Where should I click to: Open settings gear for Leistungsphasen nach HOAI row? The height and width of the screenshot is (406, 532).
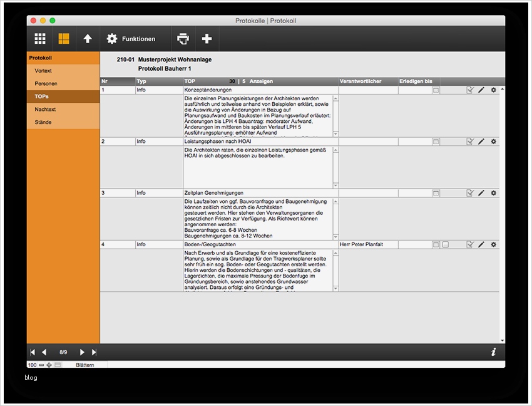493,142
